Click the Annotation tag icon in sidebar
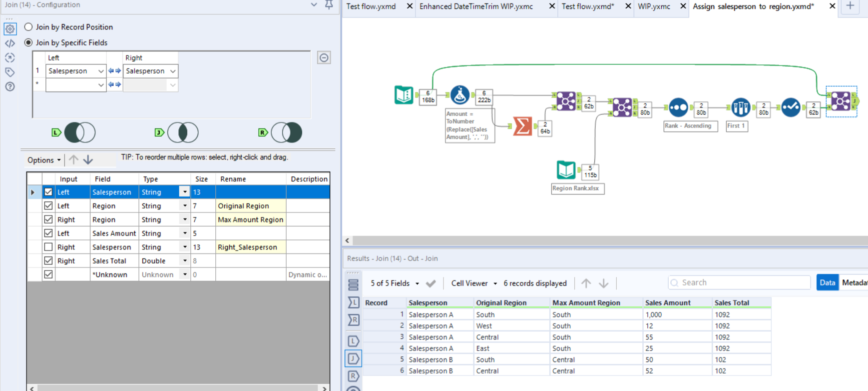The image size is (868, 391). pos(10,72)
